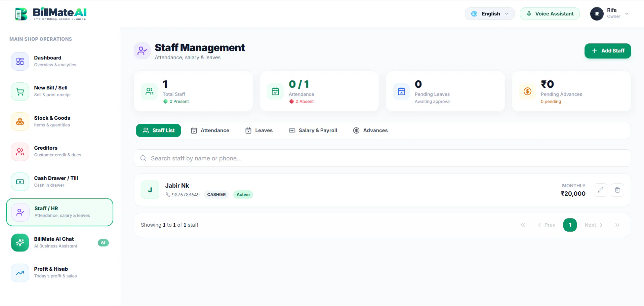This screenshot has width=644, height=306.
Task: Click the Attendance calendar-check card icon
Action: tap(275, 91)
